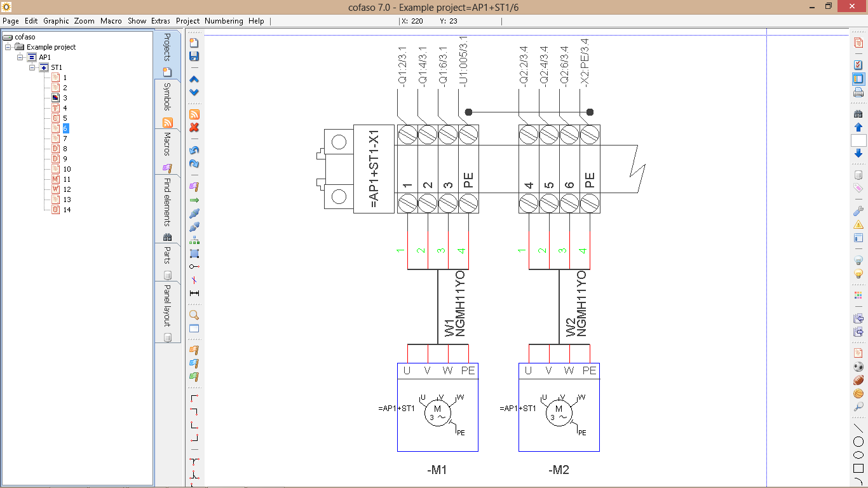The width and height of the screenshot is (868, 488).
Task: Open the Extras menu
Action: point(161,21)
